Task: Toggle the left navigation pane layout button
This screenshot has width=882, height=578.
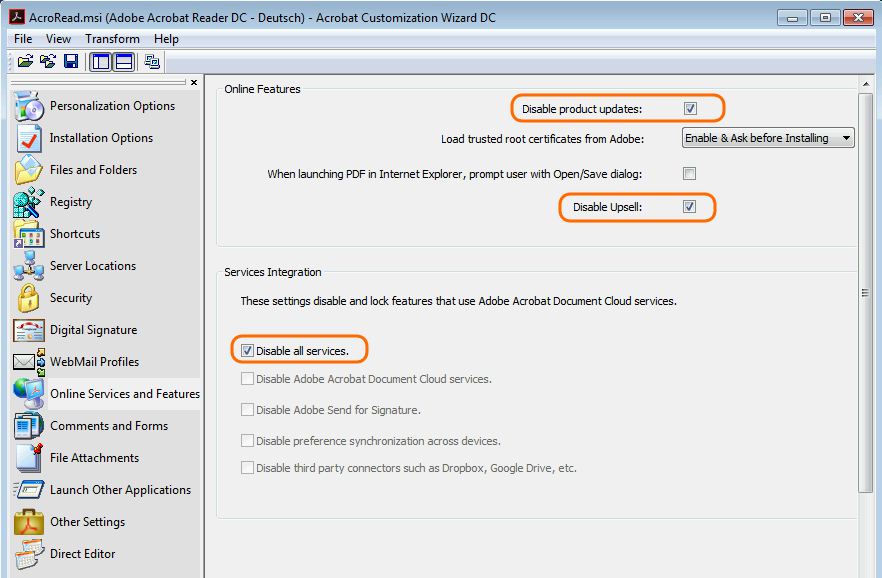Action: coord(100,61)
